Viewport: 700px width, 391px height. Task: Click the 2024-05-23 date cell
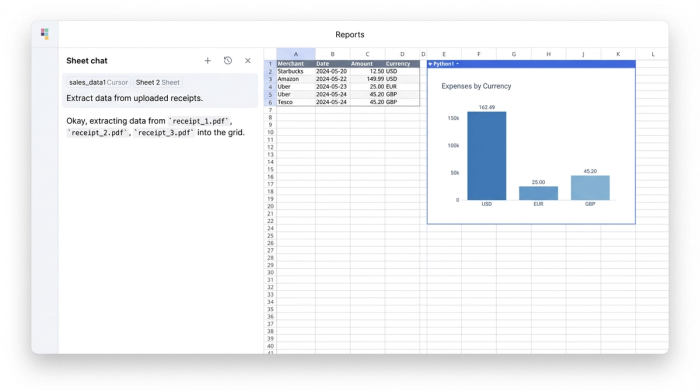(x=333, y=87)
